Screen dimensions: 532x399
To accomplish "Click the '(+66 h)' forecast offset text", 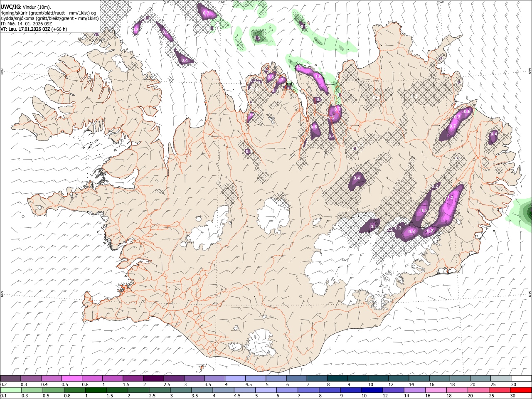I will 59,29.
